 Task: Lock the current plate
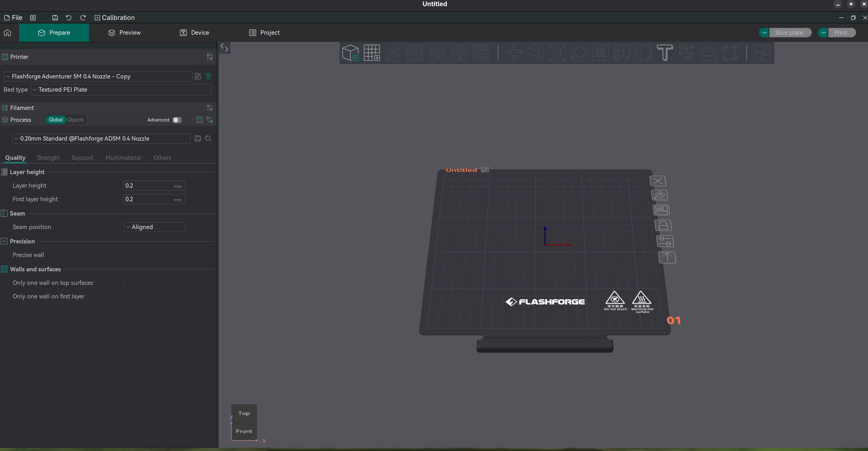tap(663, 225)
